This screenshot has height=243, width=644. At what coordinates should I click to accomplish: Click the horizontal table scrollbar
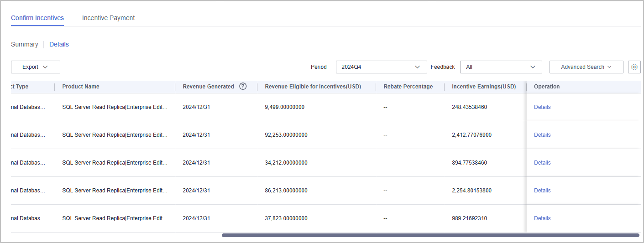click(x=430, y=235)
